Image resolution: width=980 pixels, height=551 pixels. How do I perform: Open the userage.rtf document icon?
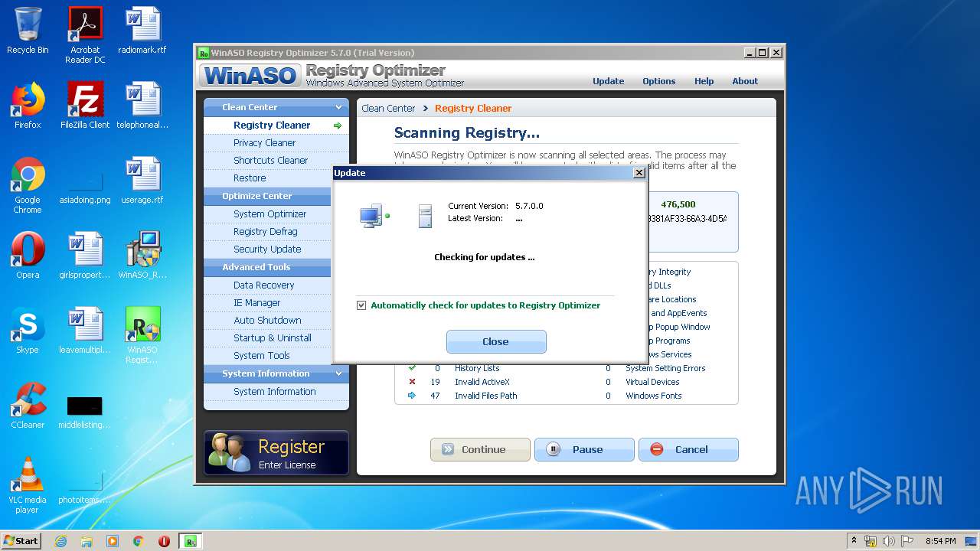tap(142, 181)
